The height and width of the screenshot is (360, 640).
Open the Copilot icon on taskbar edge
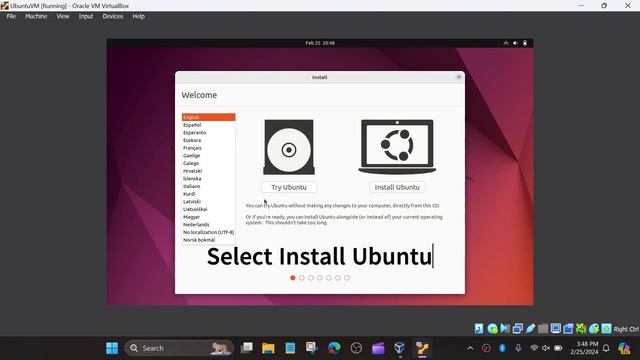[624, 348]
